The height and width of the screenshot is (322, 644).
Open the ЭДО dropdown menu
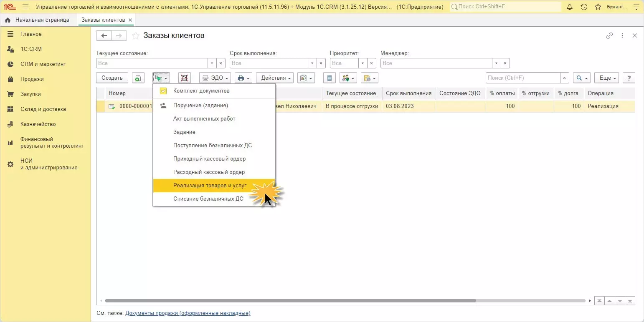215,78
